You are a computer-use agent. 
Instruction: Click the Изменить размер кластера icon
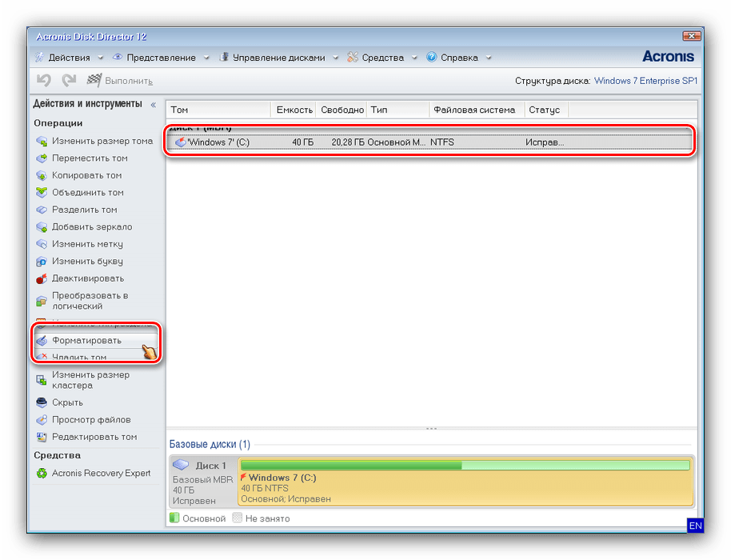coord(42,380)
